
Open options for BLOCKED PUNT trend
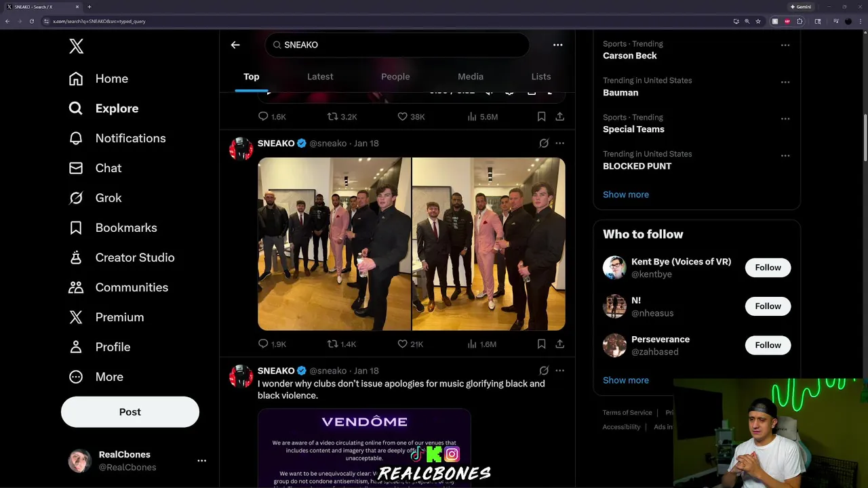tap(785, 156)
